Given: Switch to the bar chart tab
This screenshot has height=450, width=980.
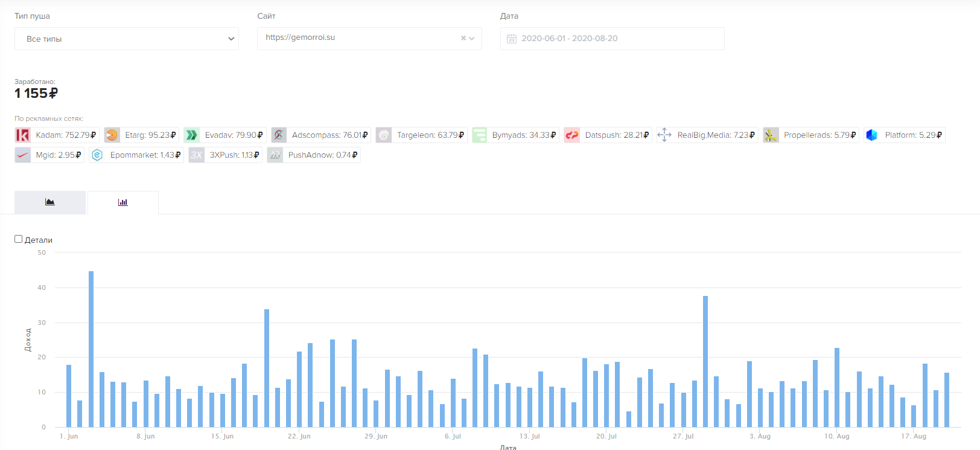Looking at the screenshot, I should pyautogui.click(x=123, y=202).
